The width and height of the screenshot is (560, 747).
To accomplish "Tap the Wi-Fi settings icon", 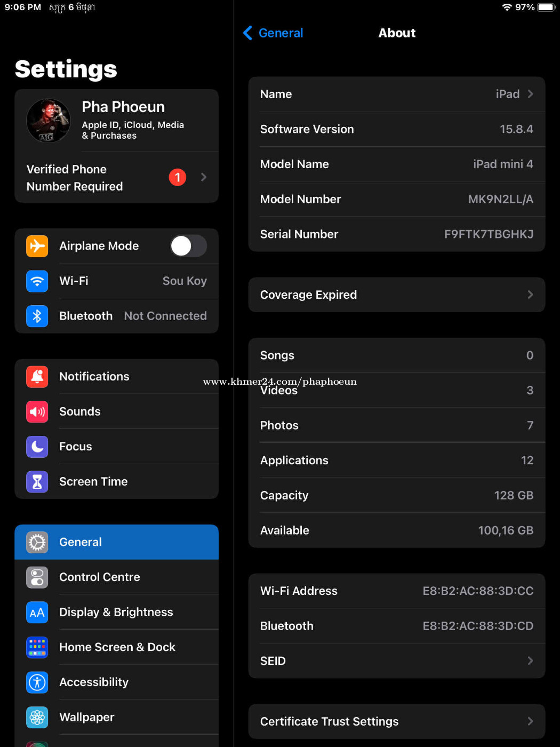I will click(37, 281).
